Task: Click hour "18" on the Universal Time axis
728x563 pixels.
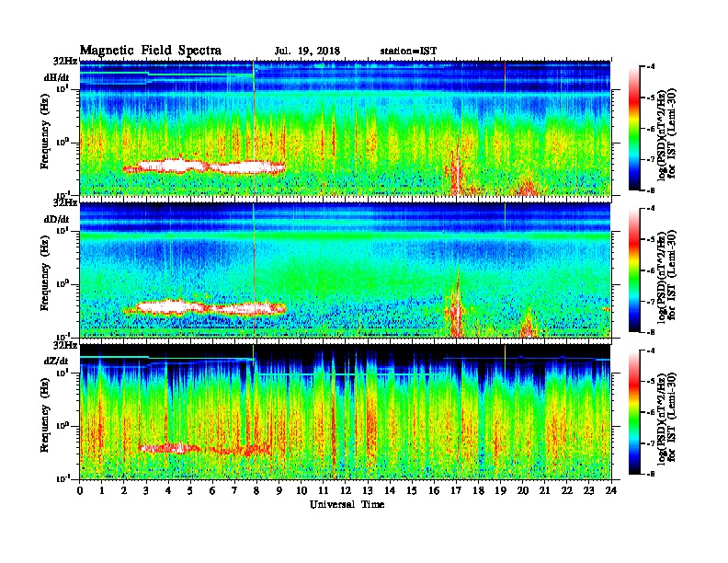Action: pyautogui.click(x=478, y=491)
